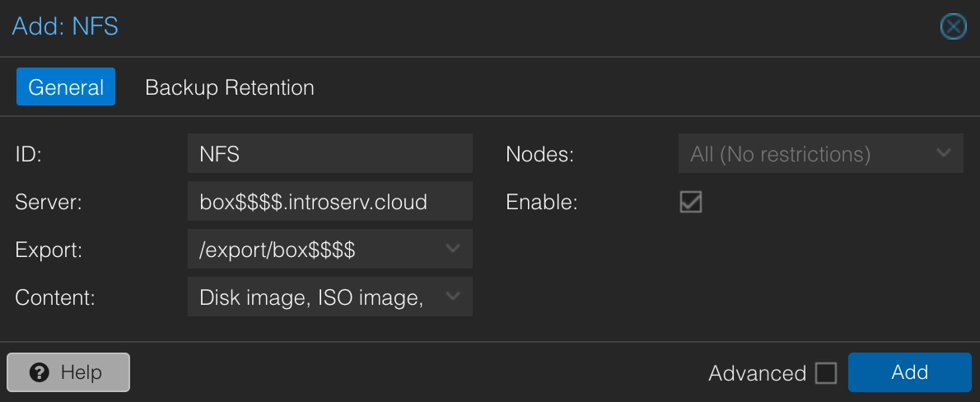The height and width of the screenshot is (402, 980).
Task: Close the Add: NFS dialog
Action: [953, 27]
